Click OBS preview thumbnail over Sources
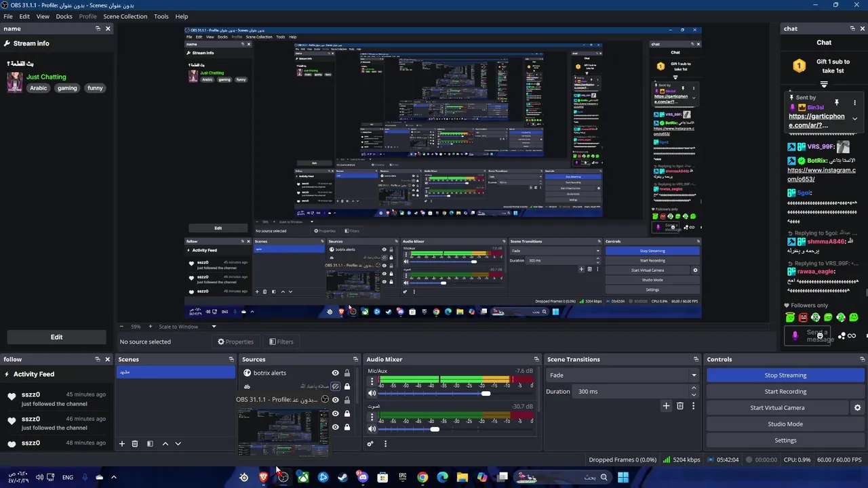Image resolution: width=868 pixels, height=488 pixels. [282, 432]
